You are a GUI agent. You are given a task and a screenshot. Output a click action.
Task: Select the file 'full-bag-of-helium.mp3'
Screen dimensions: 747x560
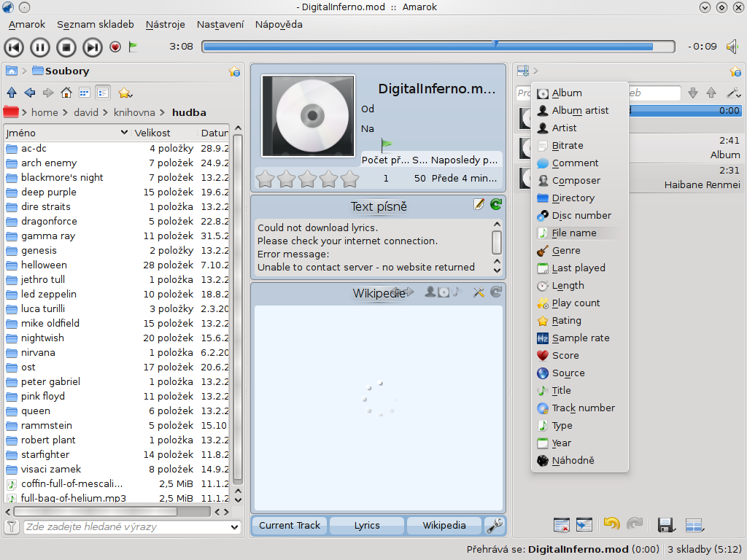pyautogui.click(x=74, y=498)
